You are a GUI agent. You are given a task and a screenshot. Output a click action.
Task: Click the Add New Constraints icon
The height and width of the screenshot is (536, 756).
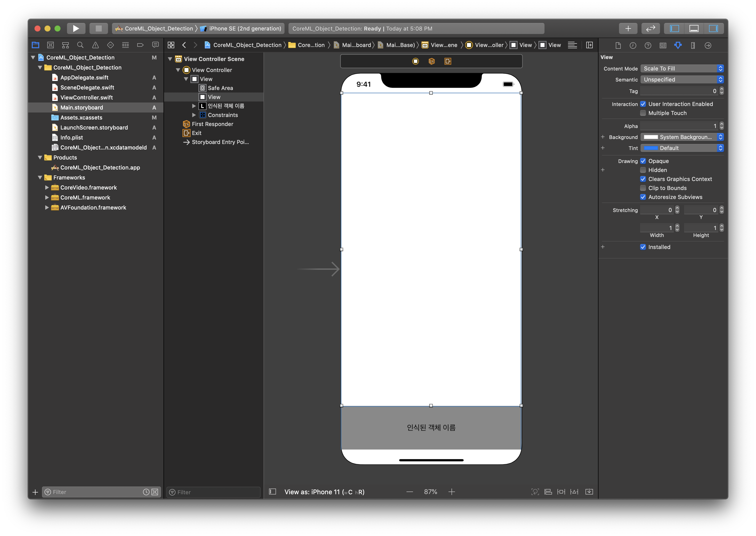click(561, 492)
